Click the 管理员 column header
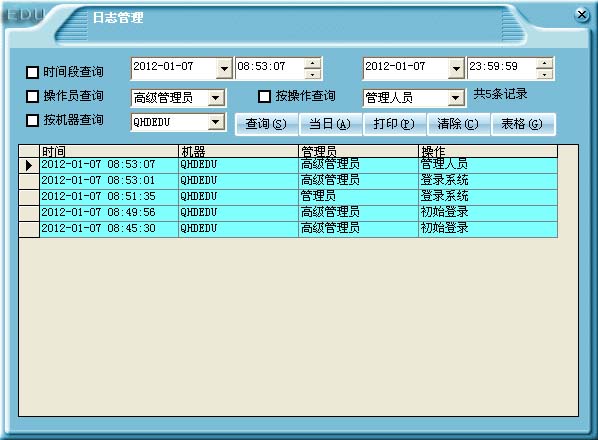The height and width of the screenshot is (440, 598). point(358,151)
